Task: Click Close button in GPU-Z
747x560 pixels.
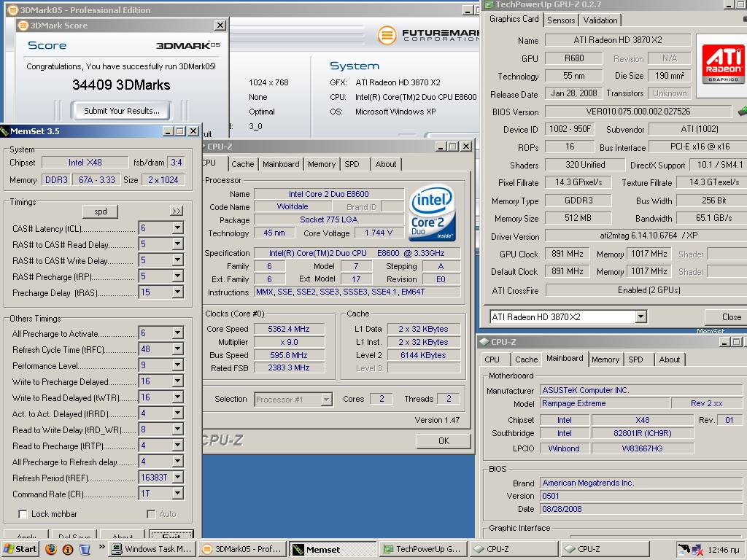Action: pyautogui.click(x=727, y=317)
